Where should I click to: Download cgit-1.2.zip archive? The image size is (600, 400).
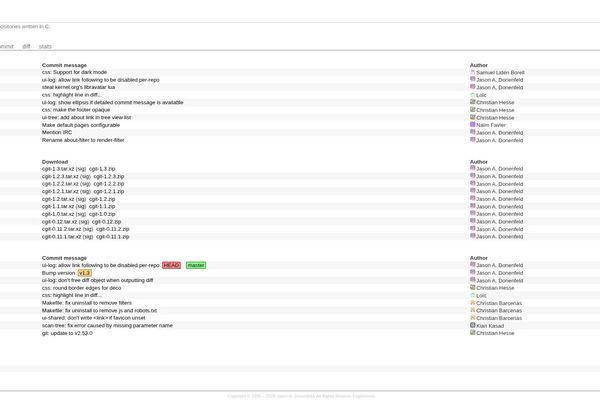click(x=102, y=199)
